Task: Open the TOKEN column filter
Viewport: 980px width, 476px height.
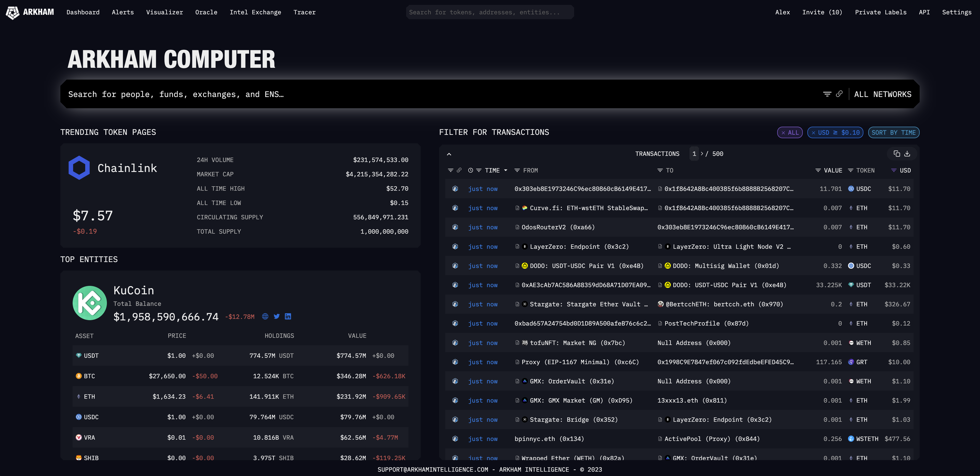Action: [851, 171]
